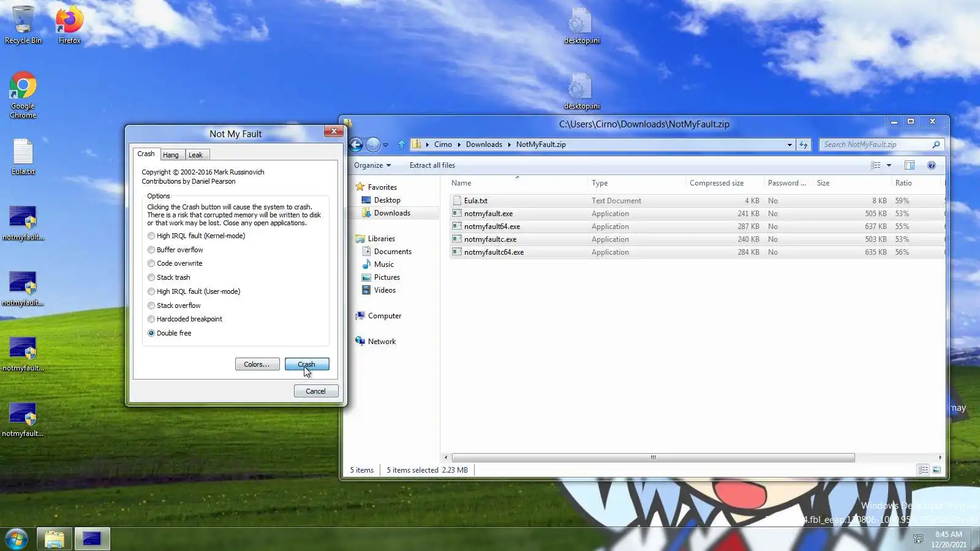Launch Firefox from the desktop
Viewport: 980px width, 551px height.
(x=70, y=24)
